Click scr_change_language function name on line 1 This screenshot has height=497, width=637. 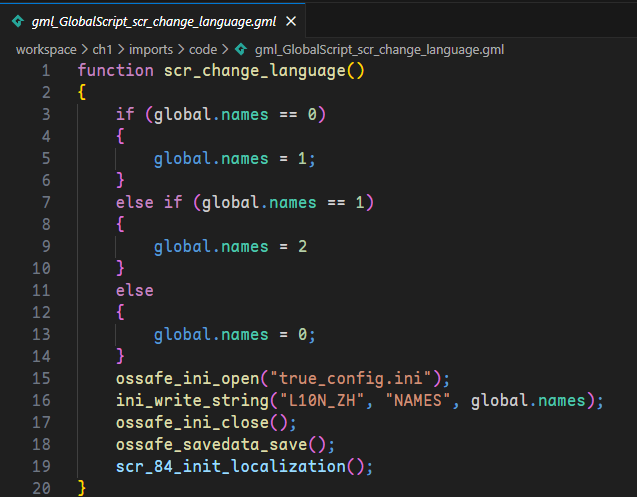pos(255,71)
